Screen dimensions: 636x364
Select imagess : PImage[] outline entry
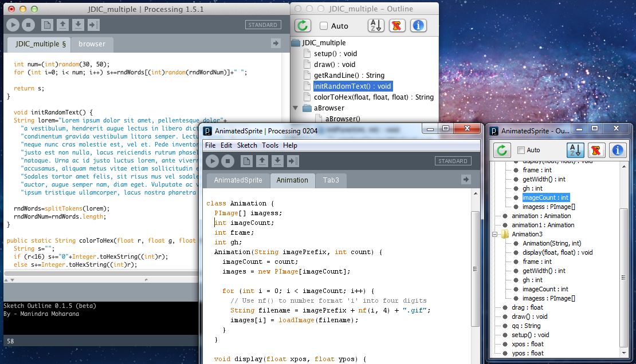(549, 298)
